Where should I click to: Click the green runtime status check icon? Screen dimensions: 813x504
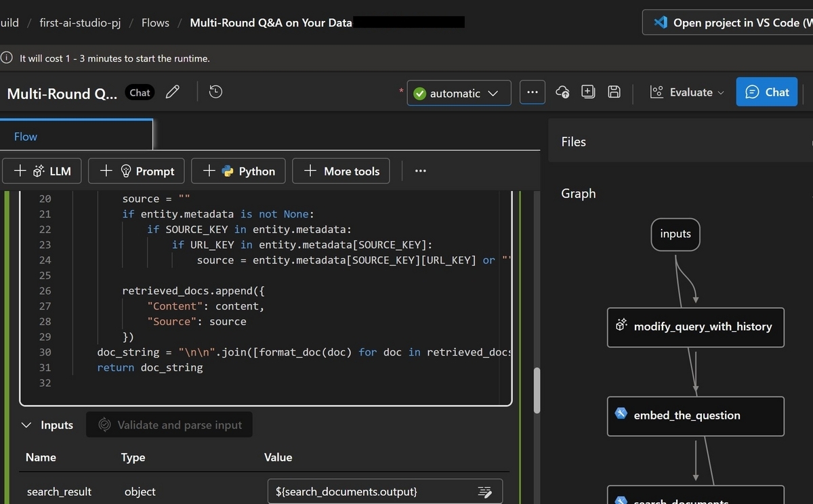(x=419, y=93)
